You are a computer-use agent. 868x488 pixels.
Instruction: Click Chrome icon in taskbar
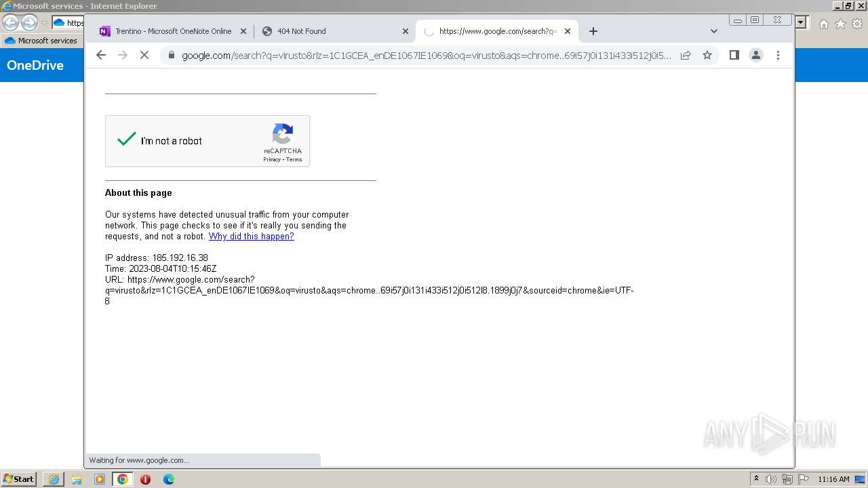click(x=123, y=479)
